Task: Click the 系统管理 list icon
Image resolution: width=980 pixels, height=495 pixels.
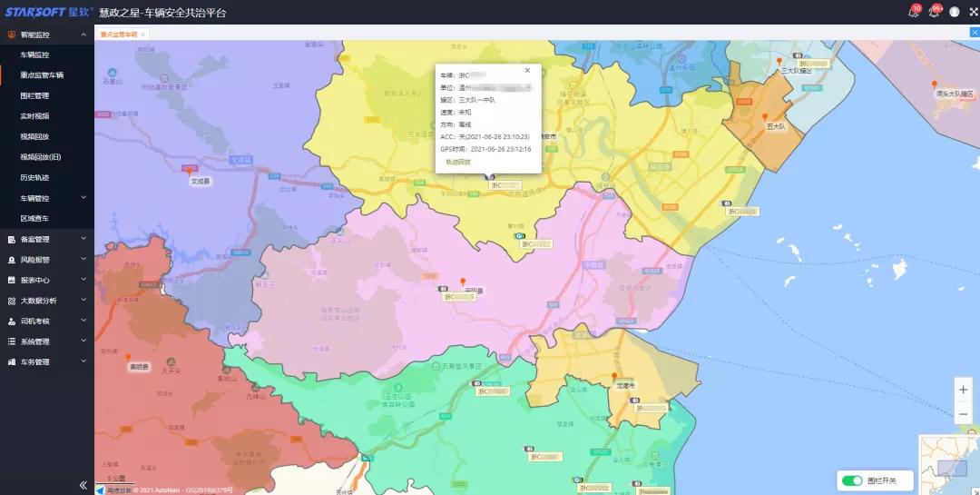Action: tap(11, 342)
